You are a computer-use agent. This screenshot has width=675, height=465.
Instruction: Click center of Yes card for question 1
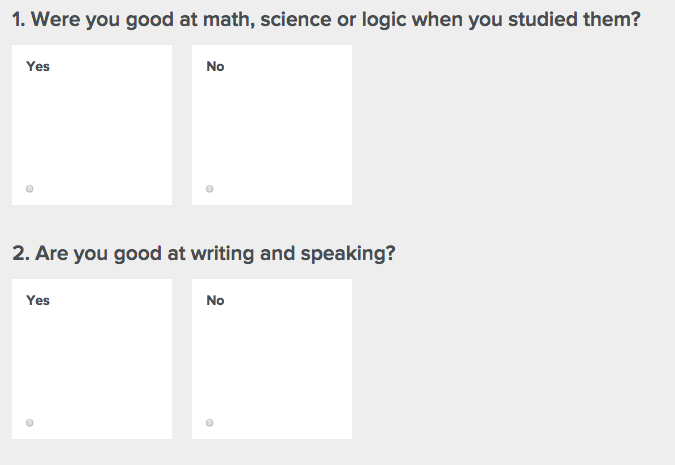(x=92, y=125)
